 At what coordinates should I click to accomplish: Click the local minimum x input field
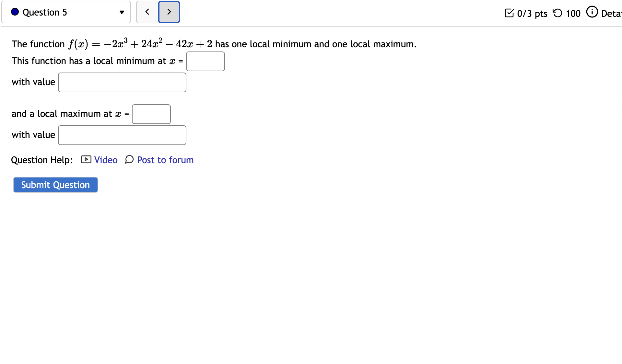click(x=205, y=61)
